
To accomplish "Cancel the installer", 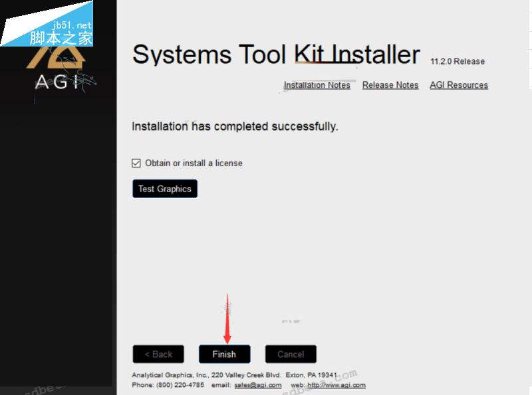I will [291, 354].
